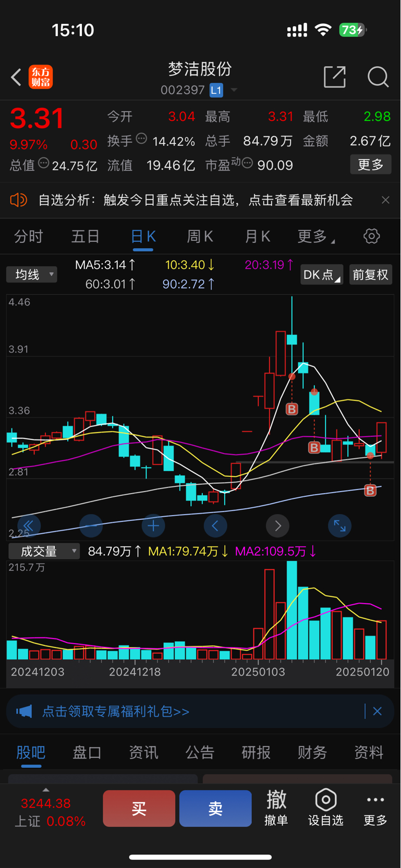Expand the 更多 chart period menu
The height and width of the screenshot is (868, 401).
(x=315, y=237)
